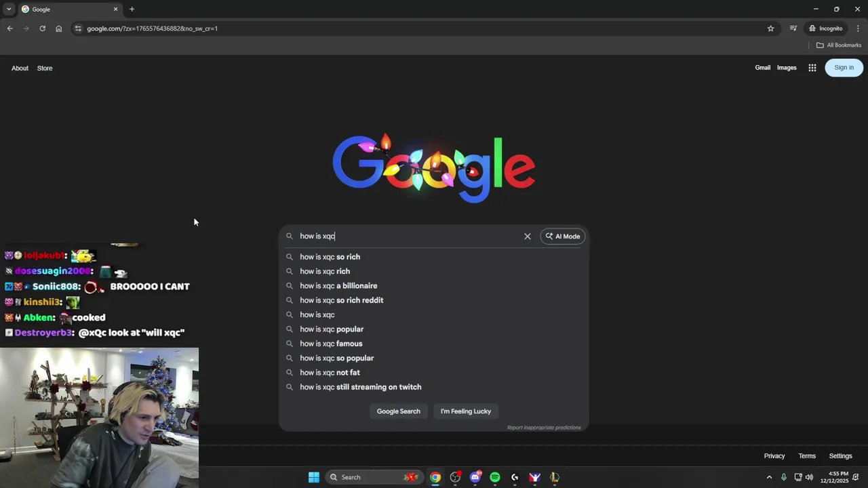The width and height of the screenshot is (868, 488).
Task: Close the Google tab
Action: click(x=115, y=9)
